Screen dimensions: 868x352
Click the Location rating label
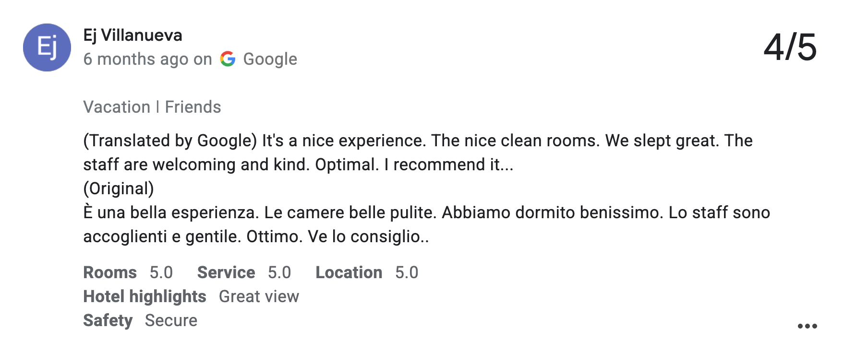pyautogui.click(x=349, y=272)
